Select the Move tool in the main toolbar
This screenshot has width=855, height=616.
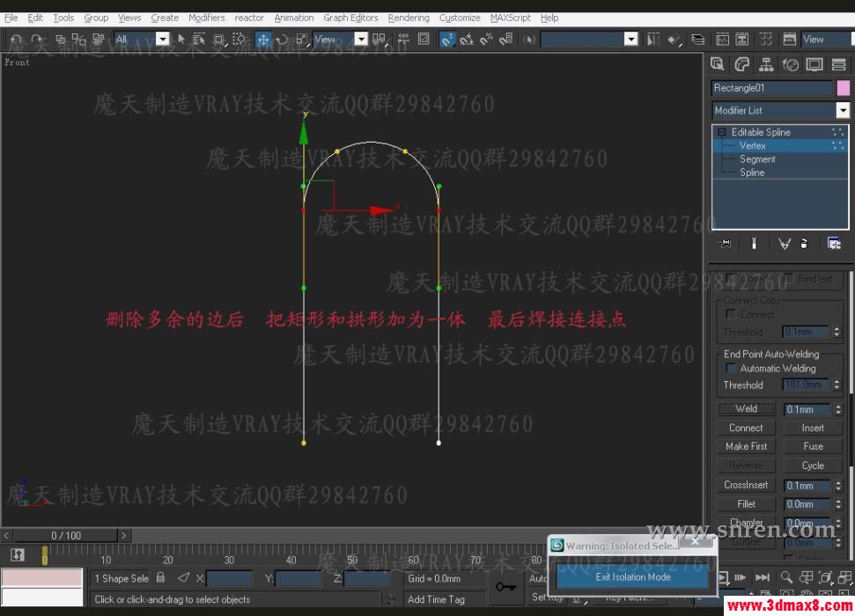point(262,39)
